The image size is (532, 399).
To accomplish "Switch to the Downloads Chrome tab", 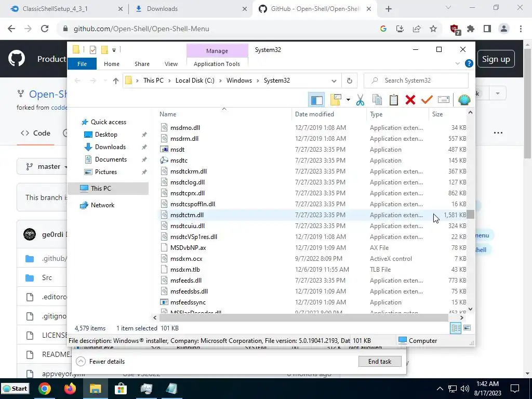I will (x=162, y=9).
